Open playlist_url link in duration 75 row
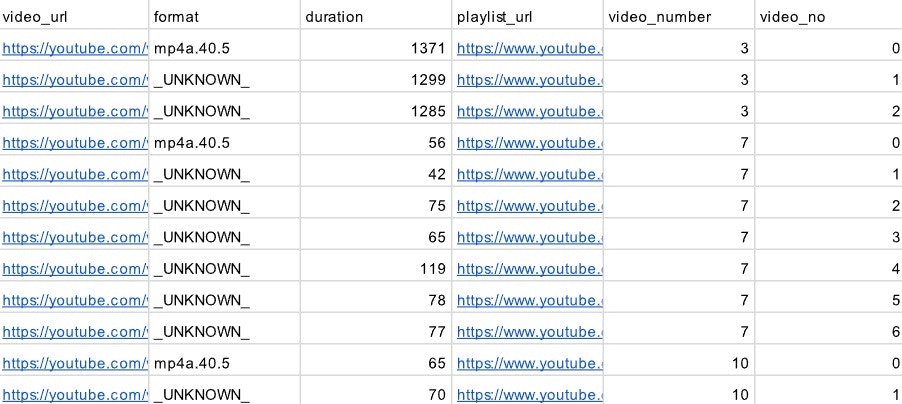This screenshot has height=404, width=902. point(529,206)
